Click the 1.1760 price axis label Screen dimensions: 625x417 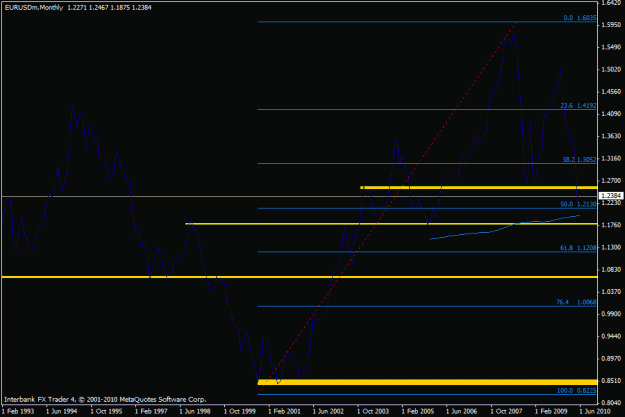(611, 225)
